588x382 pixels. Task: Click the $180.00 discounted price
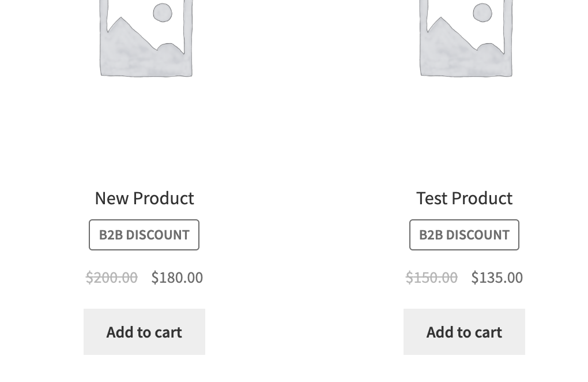(177, 278)
